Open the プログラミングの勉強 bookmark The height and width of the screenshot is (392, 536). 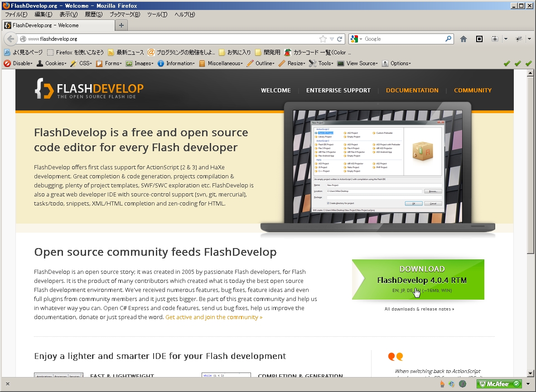182,52
